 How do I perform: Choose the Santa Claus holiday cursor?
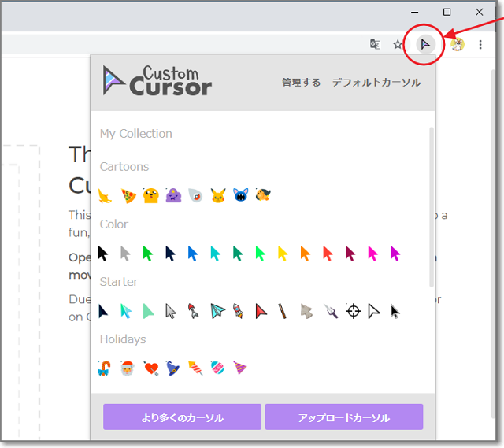128,368
